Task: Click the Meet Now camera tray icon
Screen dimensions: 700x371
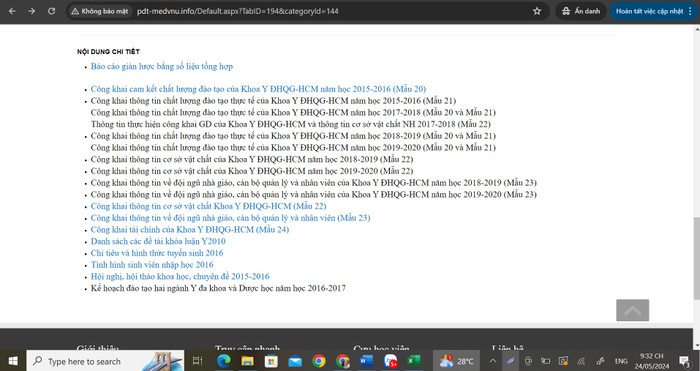Action: tap(528, 361)
